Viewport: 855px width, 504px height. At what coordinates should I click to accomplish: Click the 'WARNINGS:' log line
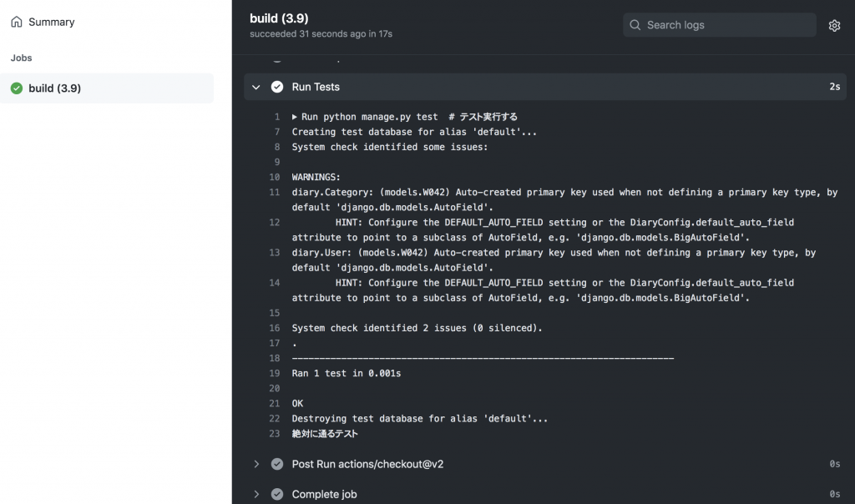316,177
